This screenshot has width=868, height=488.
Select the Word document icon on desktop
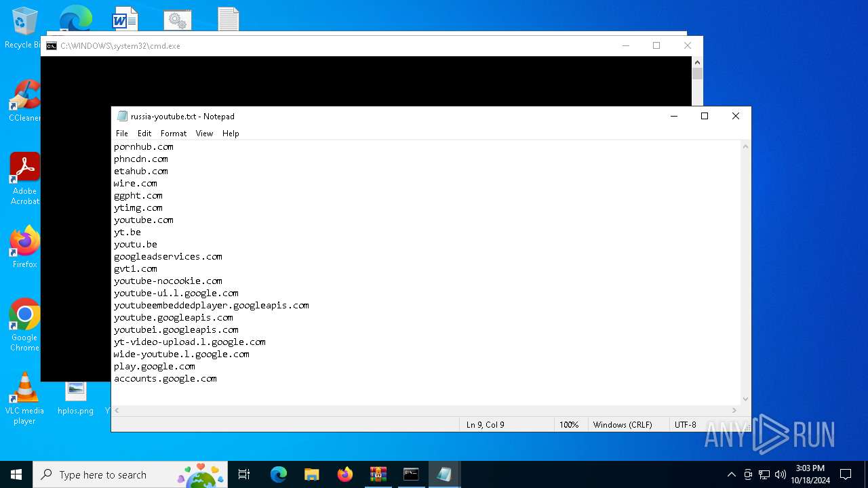tap(125, 19)
